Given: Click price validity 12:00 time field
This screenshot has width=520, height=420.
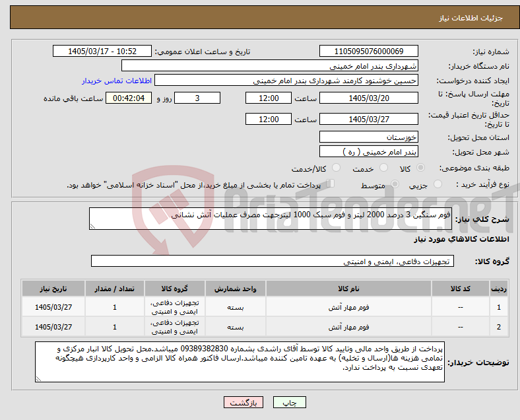Looking at the screenshot, I should pyautogui.click(x=269, y=119).
